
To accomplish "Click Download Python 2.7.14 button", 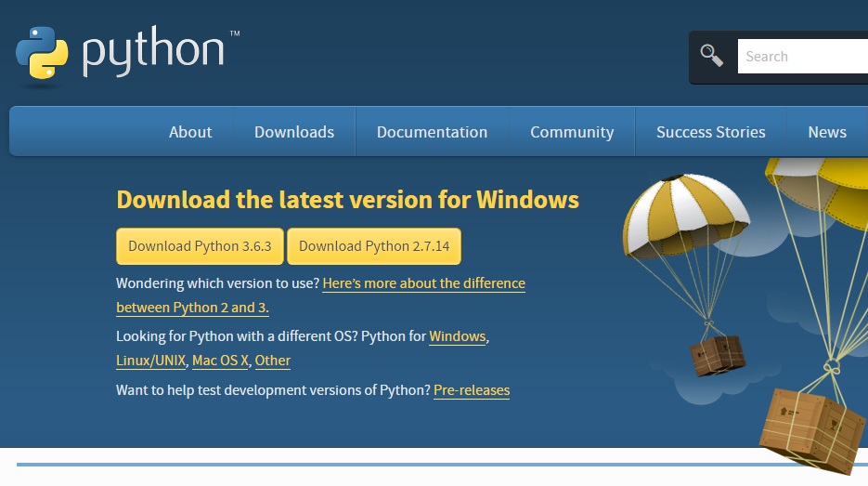I will [374, 246].
